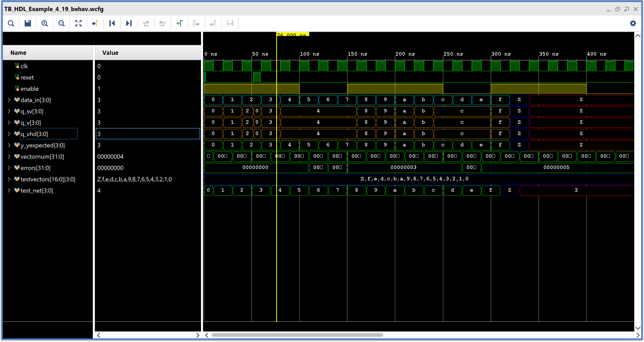Jump to time zero with Go to Start
The height and width of the screenshot is (342, 644).
pos(112,23)
